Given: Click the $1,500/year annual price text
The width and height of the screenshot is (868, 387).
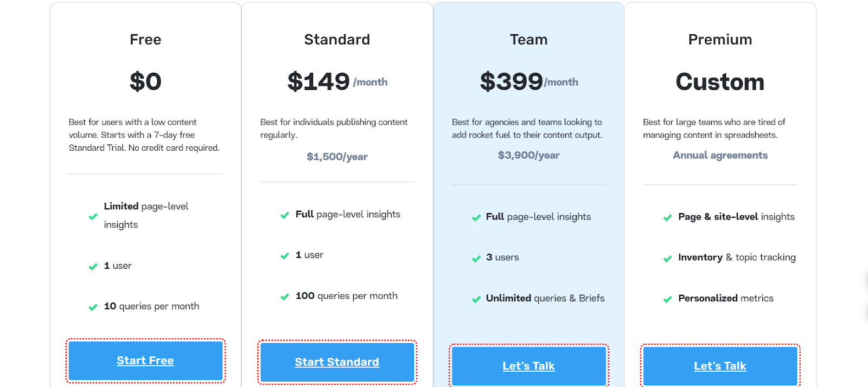Looking at the screenshot, I should [337, 157].
